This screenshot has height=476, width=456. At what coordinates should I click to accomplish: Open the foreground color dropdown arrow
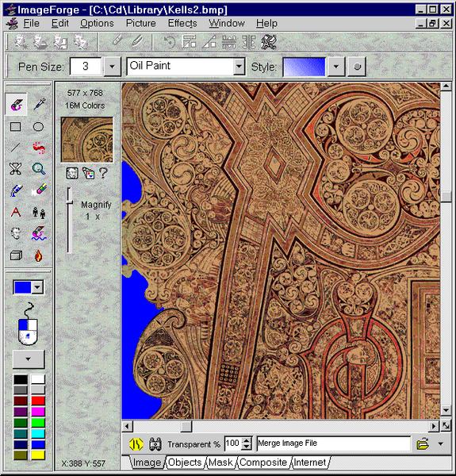tap(37, 287)
